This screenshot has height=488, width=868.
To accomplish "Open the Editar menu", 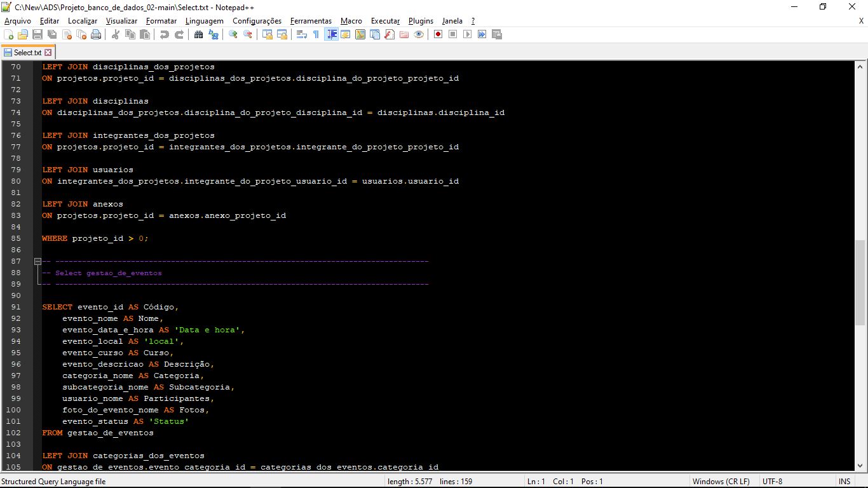I will click(50, 21).
